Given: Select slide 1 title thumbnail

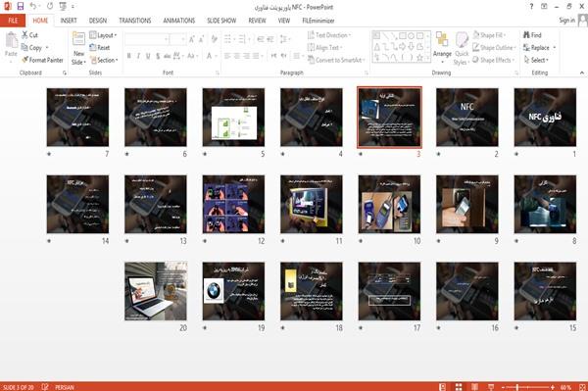Looking at the screenshot, I should (545, 118).
